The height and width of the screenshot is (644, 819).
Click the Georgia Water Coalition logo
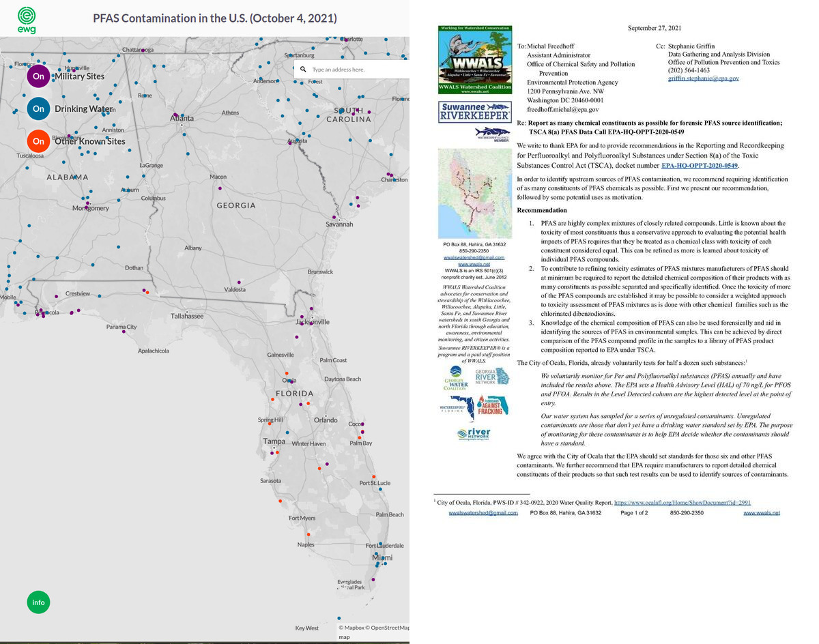pyautogui.click(x=455, y=379)
